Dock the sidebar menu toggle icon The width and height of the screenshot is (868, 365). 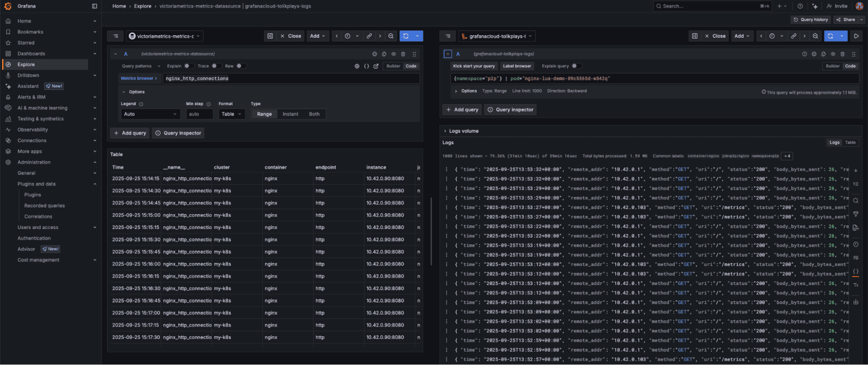click(95, 6)
